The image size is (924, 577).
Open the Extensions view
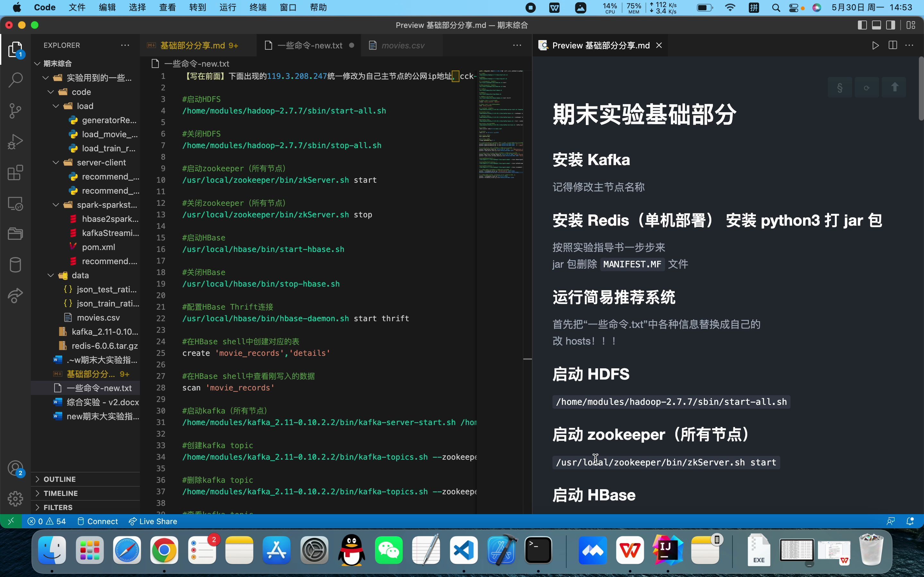(x=15, y=172)
